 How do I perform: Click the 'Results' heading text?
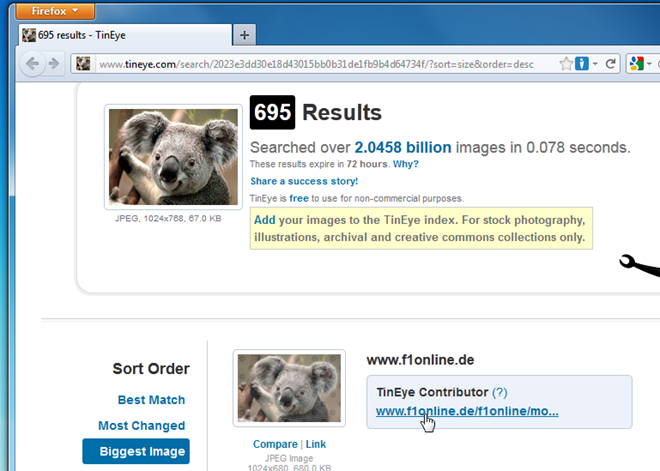342,112
